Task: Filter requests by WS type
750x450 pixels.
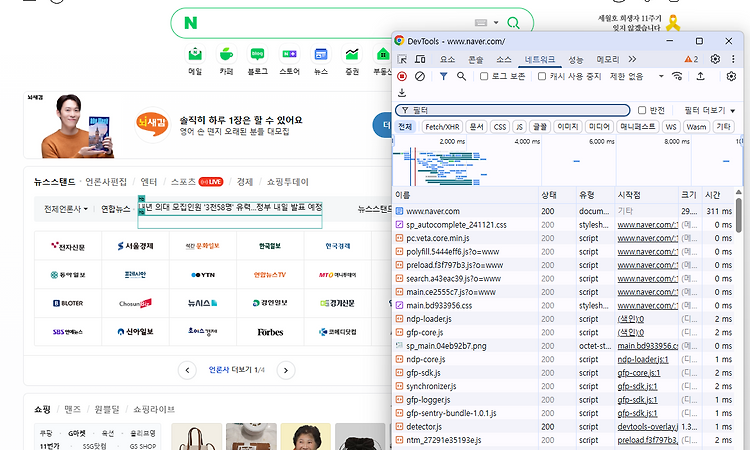Action: [x=671, y=127]
